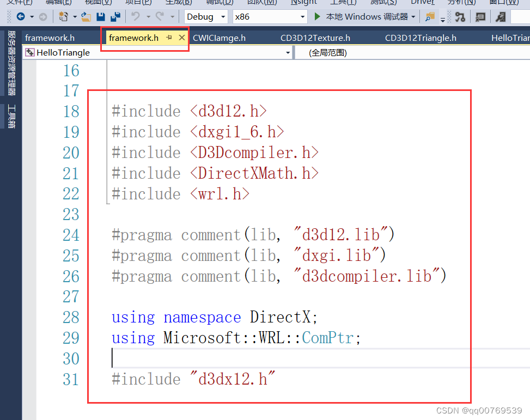Click the Feedback smiley toolbar icon
The image size is (530, 420).
click(501, 17)
